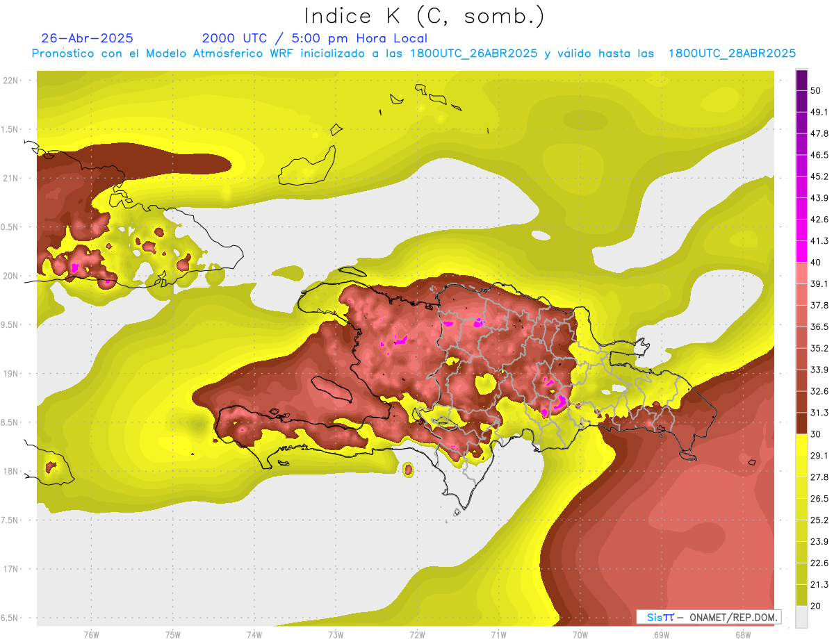This screenshot has width=834, height=644.
Task: Click the "25.2" colorbar label
Action: click(819, 520)
